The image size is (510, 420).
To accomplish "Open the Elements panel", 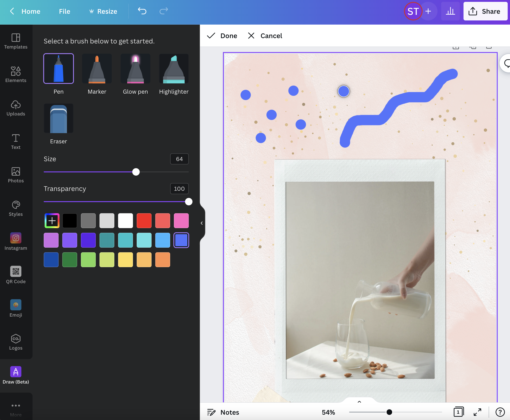I will 16,74.
